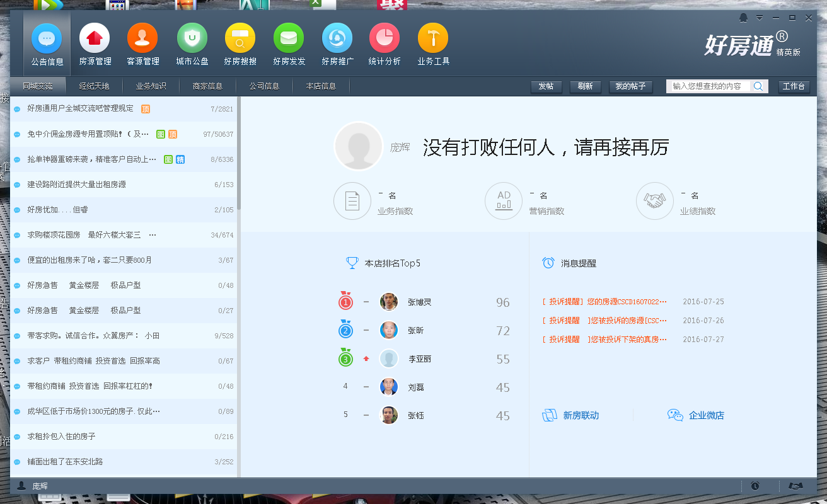
Task: Open post 求客户 带租约商铺 投资首选
Action: pos(124,361)
